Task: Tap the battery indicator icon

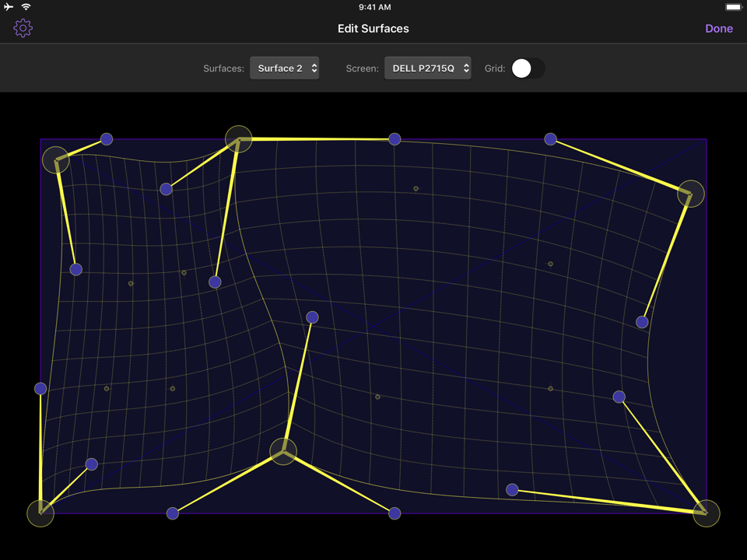Action: pos(733,7)
